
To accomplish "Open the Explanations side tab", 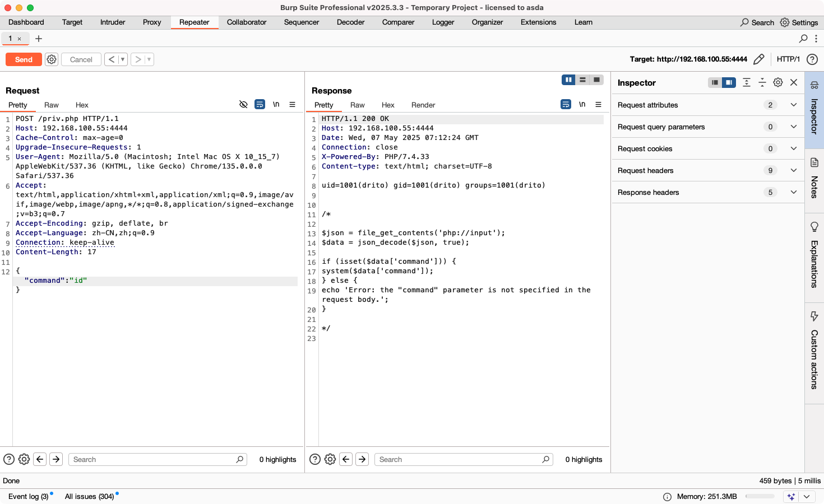I will point(814,257).
